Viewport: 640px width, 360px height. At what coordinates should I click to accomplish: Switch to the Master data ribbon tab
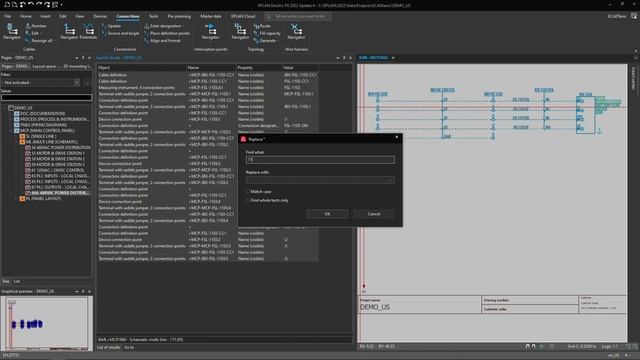click(x=211, y=16)
